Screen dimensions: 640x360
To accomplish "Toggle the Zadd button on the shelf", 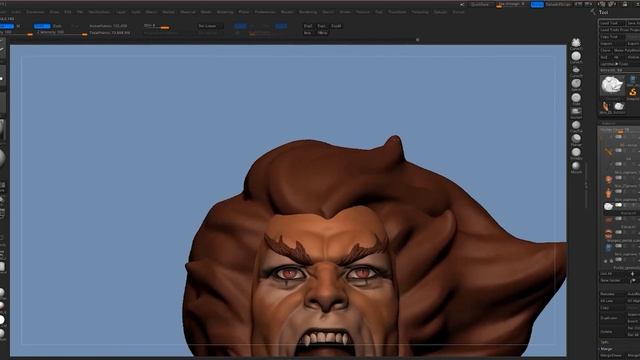I will point(42,26).
